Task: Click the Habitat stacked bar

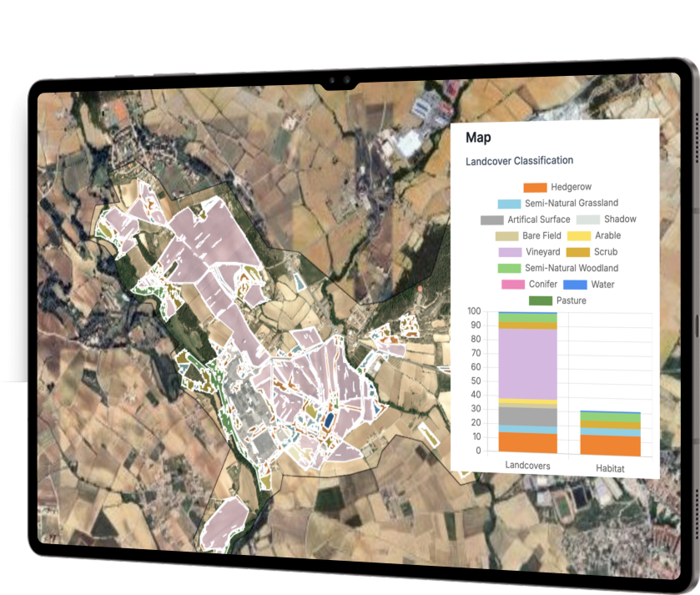Action: pyautogui.click(x=610, y=434)
